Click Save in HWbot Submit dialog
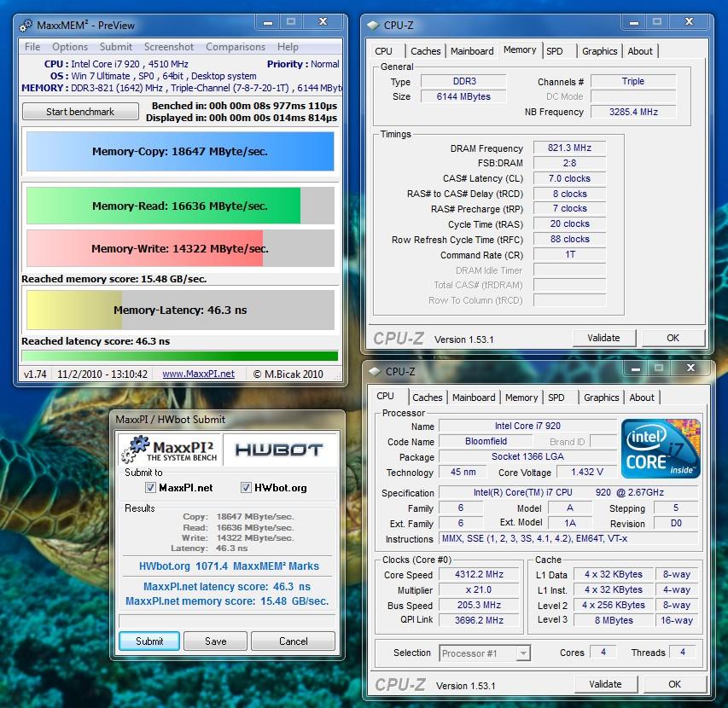 tap(215, 641)
